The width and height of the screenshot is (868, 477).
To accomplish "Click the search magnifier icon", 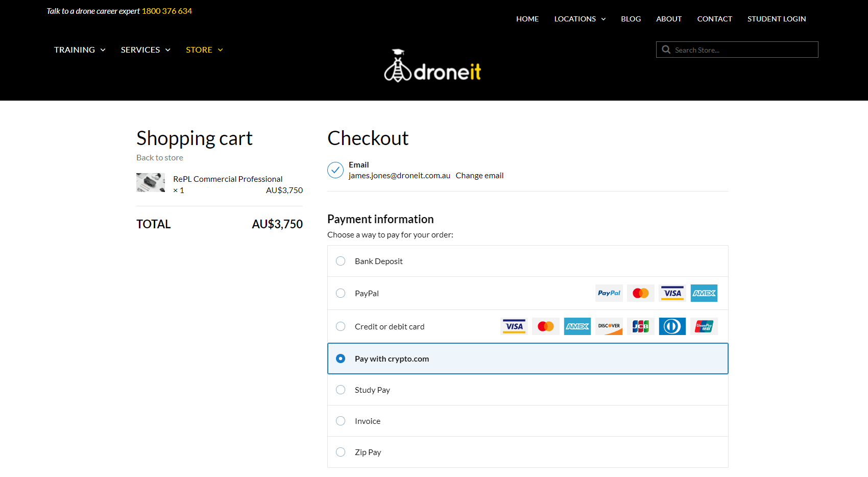I will click(666, 50).
